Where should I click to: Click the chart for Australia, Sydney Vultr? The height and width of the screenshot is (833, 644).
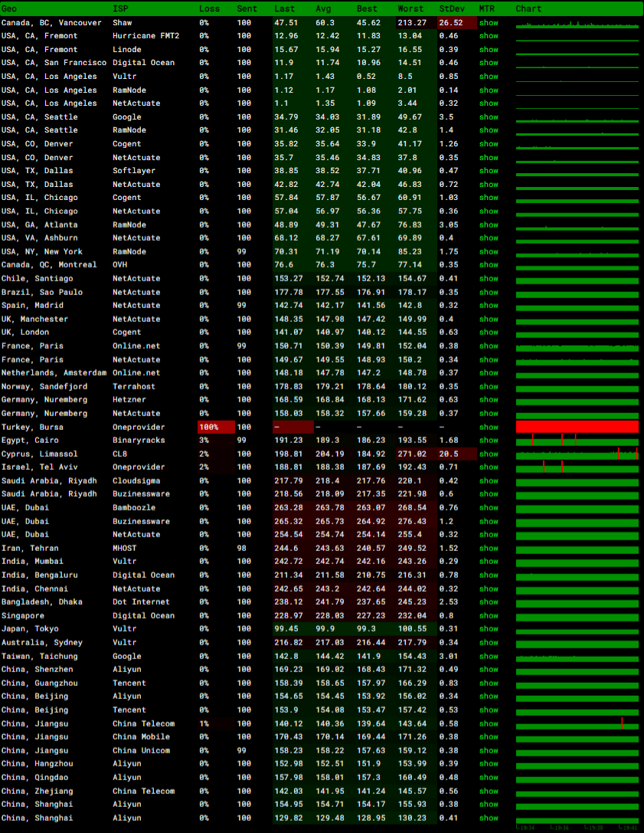(x=577, y=642)
